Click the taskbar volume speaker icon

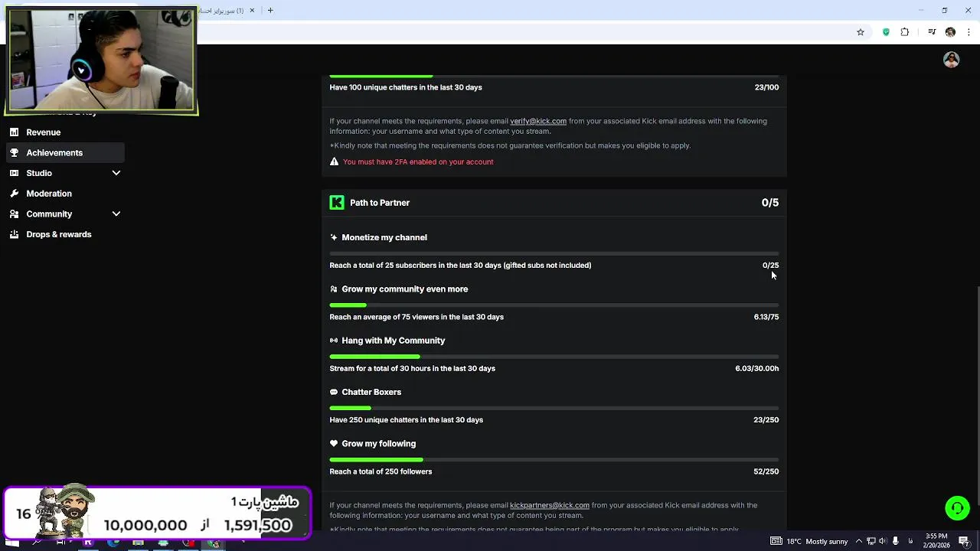click(883, 542)
